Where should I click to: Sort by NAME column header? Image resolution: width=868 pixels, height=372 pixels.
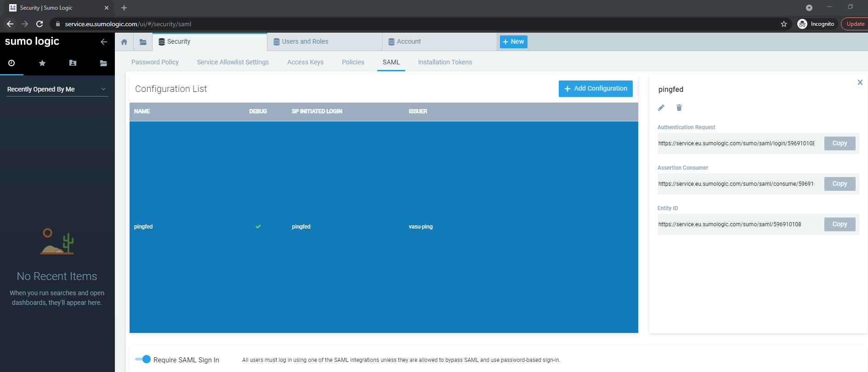coord(142,111)
